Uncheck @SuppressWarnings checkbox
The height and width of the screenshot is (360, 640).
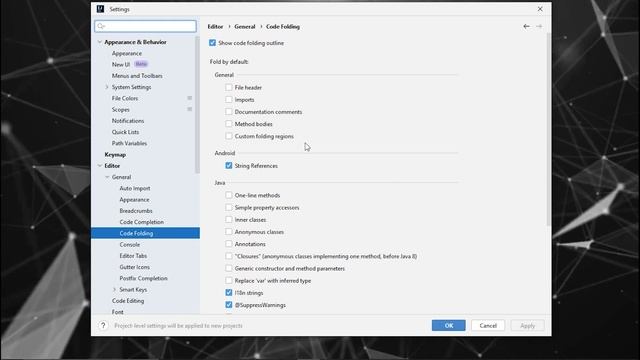pos(229,305)
